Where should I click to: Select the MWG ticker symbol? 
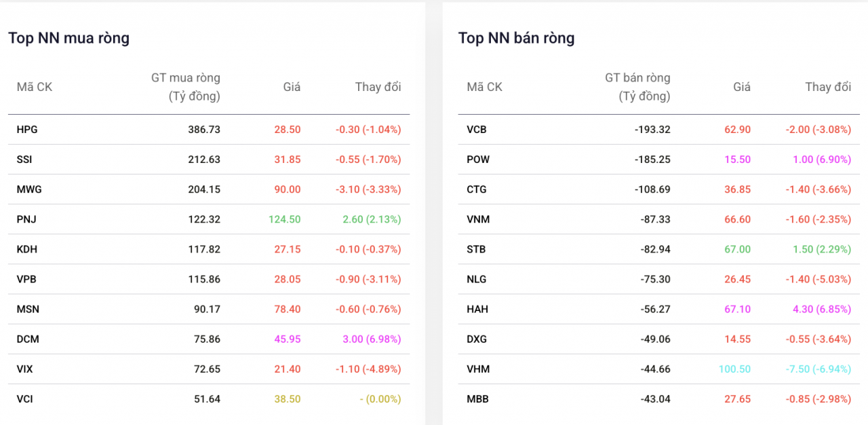click(29, 189)
